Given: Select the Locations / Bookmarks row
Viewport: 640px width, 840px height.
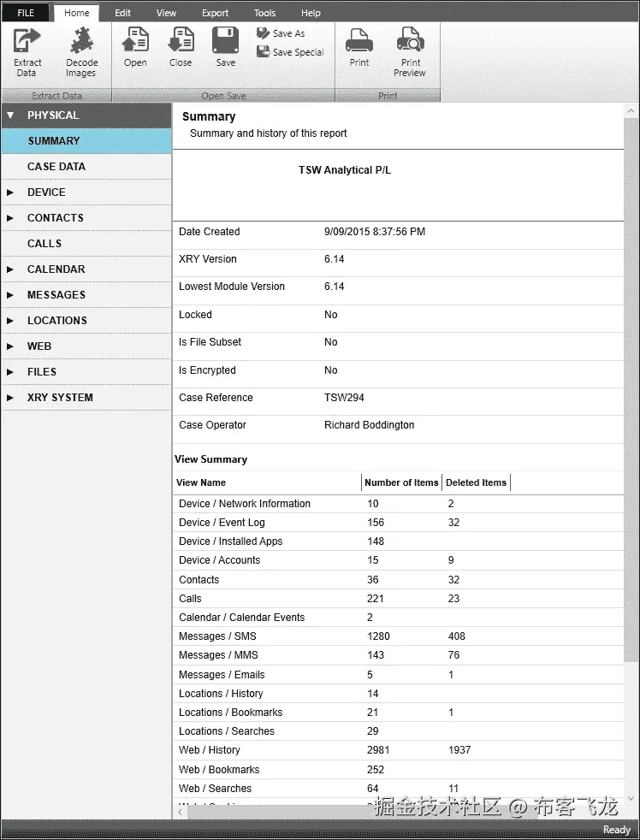Looking at the screenshot, I should point(398,712).
